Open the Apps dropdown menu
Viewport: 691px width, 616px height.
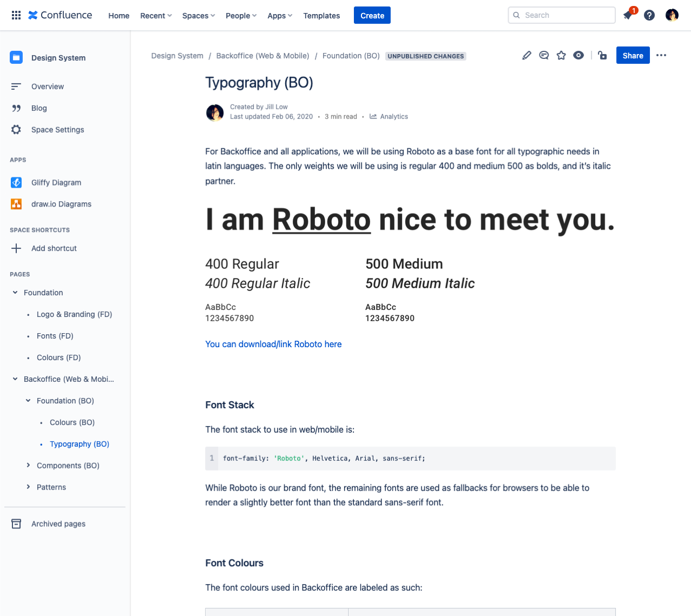[x=280, y=16]
